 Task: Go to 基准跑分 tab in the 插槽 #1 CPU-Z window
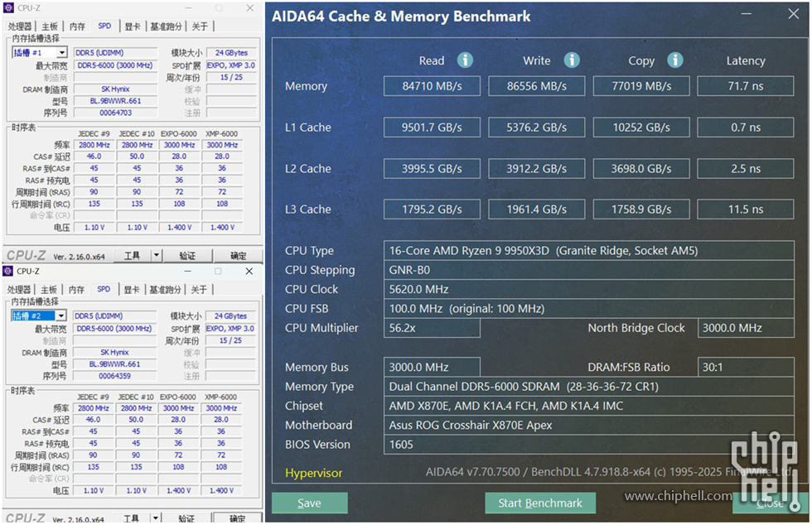coord(167,26)
